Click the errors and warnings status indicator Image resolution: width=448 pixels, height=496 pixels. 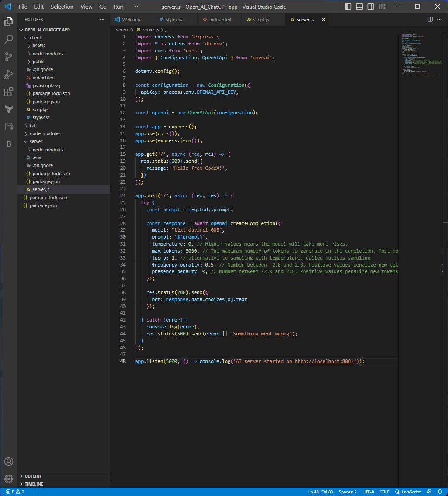(x=15, y=492)
